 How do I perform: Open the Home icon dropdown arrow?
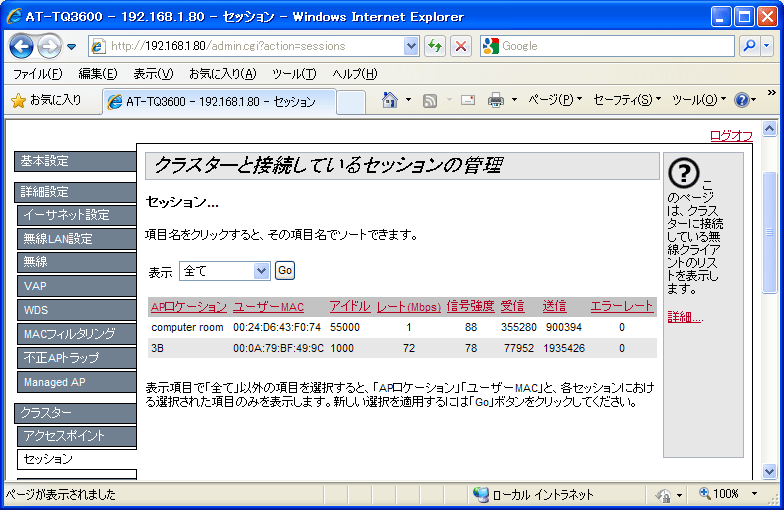tap(408, 100)
